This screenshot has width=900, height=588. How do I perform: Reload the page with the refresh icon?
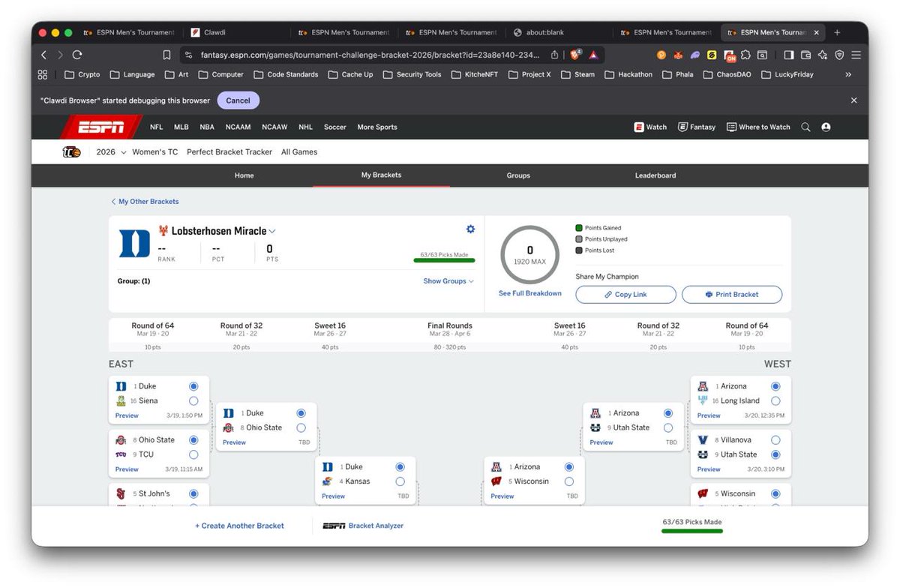77,55
